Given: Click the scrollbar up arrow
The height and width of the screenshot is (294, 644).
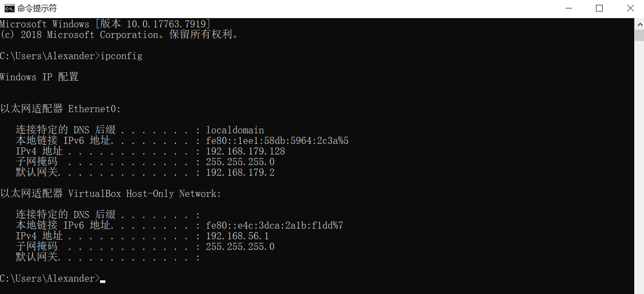Looking at the screenshot, I should 639,23.
